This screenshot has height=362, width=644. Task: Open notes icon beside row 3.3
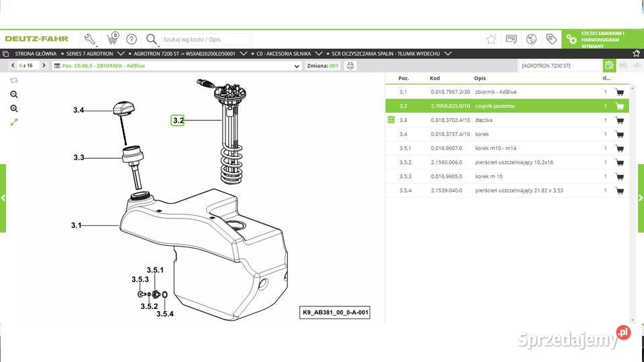tap(391, 120)
